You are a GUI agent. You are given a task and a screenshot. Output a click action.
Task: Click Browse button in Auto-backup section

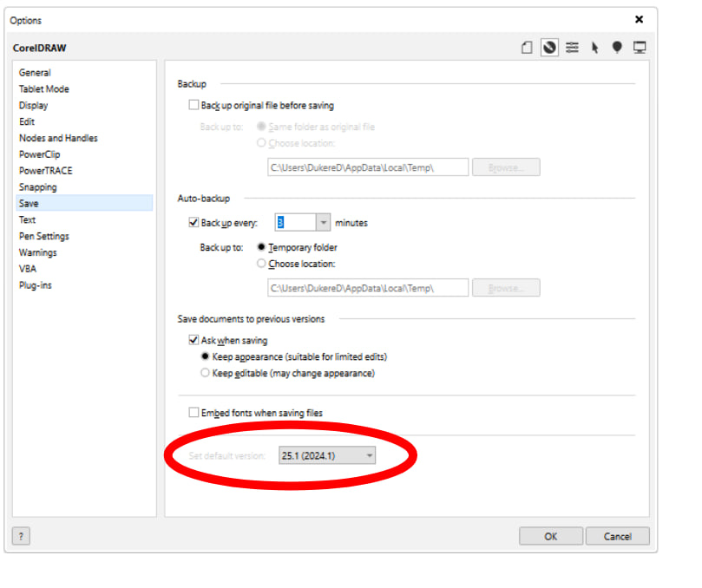[x=506, y=288]
